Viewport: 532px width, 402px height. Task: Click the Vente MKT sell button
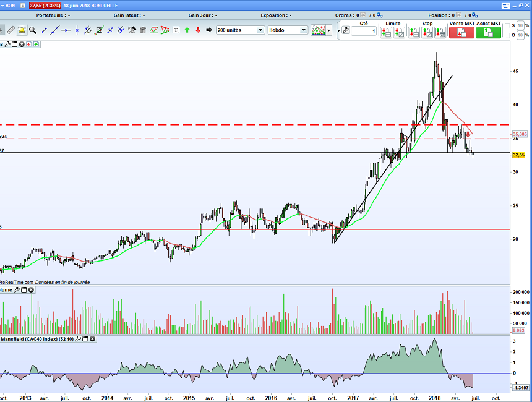coord(461,32)
